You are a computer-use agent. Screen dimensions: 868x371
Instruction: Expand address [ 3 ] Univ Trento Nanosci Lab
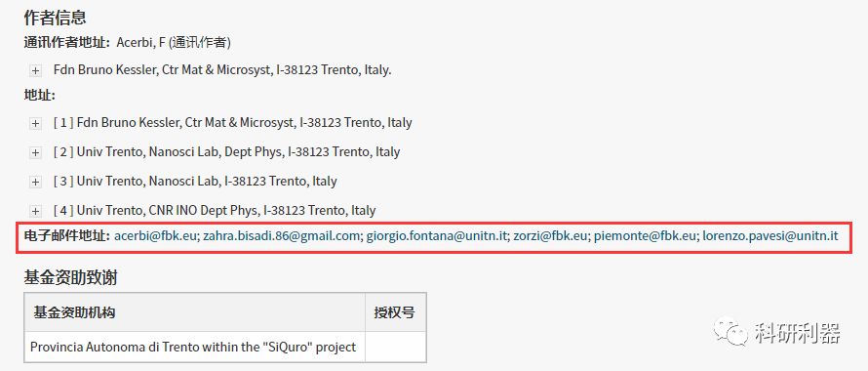point(35,182)
